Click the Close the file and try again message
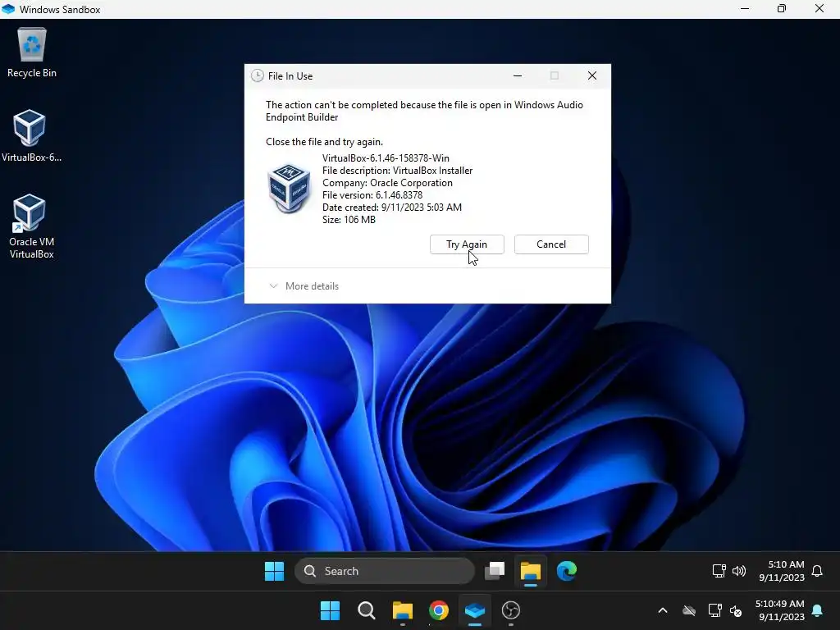The image size is (840, 630). tap(324, 142)
